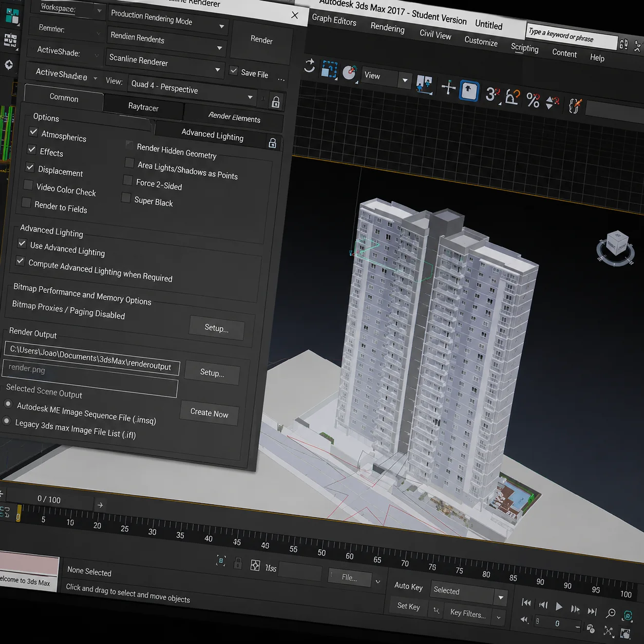Open the Scanline Renderer dropdown

pos(164,64)
